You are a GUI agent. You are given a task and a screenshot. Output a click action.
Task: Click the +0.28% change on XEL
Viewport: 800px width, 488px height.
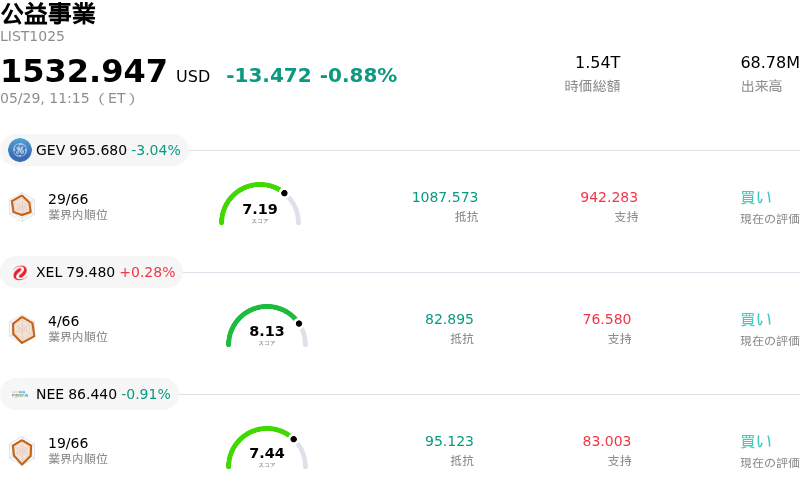click(147, 272)
